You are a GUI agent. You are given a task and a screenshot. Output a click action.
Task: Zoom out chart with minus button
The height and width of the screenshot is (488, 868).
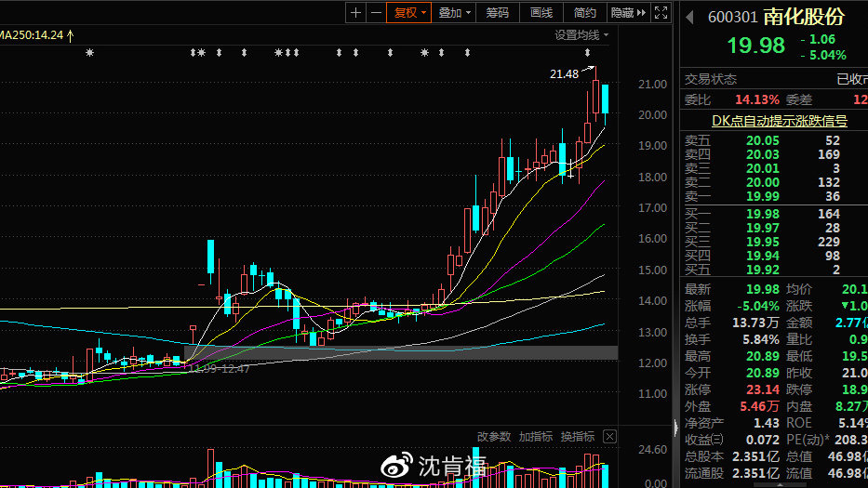[375, 13]
